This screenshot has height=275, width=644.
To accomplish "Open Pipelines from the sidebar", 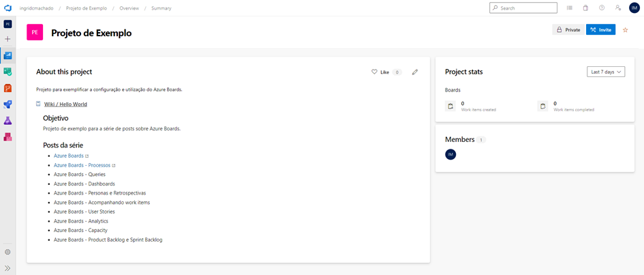I will pos(7,104).
